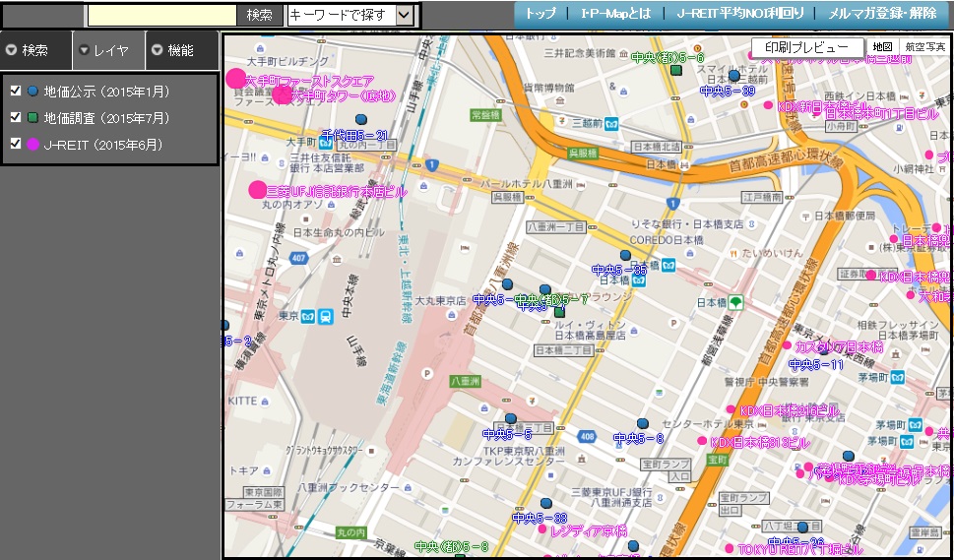Select KDX日本橋216ビル pink marker
954x560 pixels.
pos(731,409)
